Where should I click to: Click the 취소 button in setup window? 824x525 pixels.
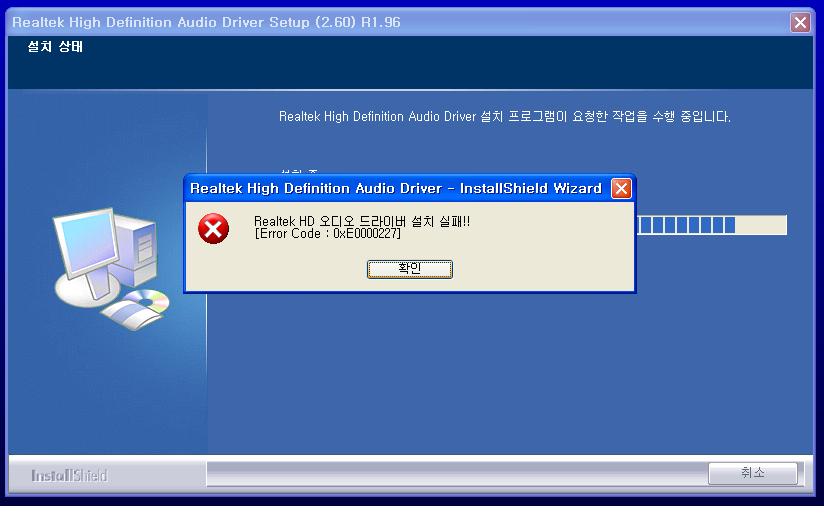[x=753, y=473]
